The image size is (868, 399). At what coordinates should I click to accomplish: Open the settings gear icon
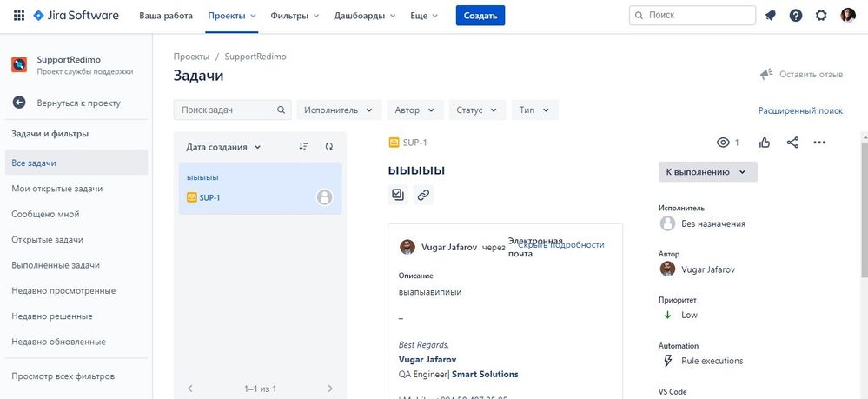(821, 16)
